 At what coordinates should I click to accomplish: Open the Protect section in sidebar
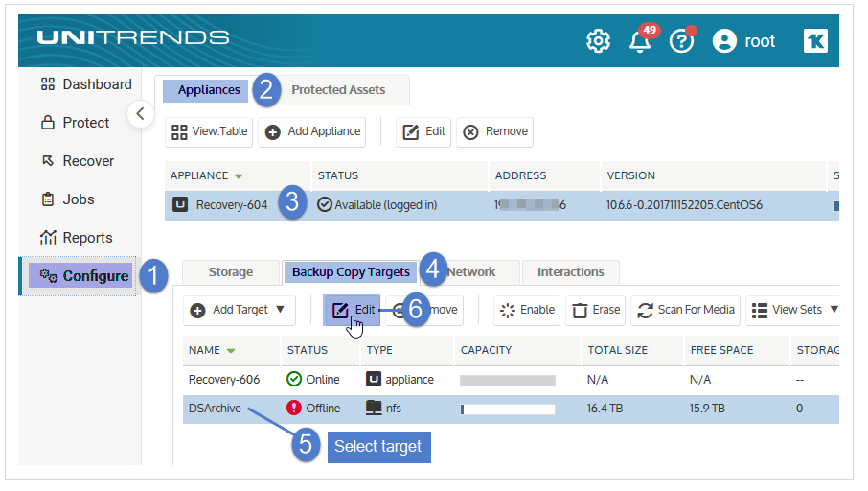76,123
